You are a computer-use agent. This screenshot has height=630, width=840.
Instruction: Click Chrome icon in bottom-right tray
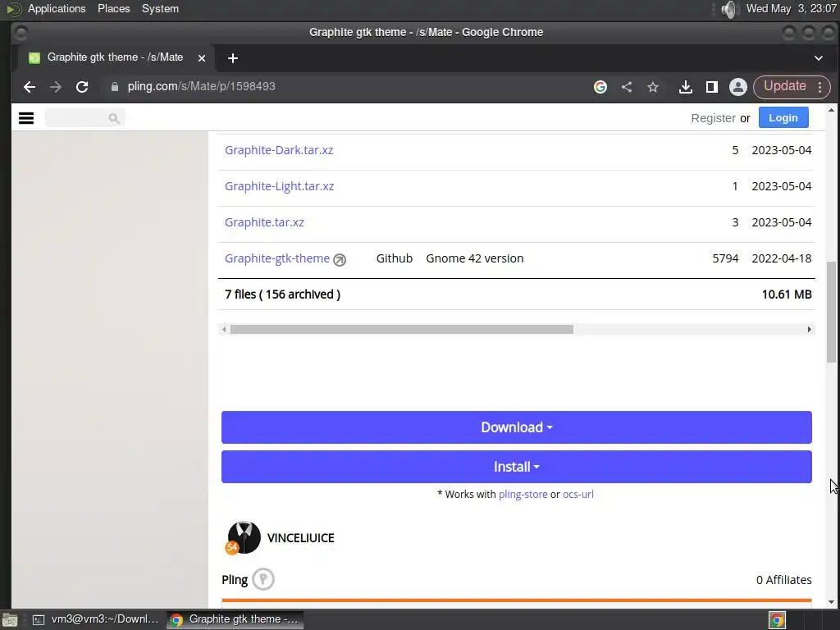(x=778, y=620)
